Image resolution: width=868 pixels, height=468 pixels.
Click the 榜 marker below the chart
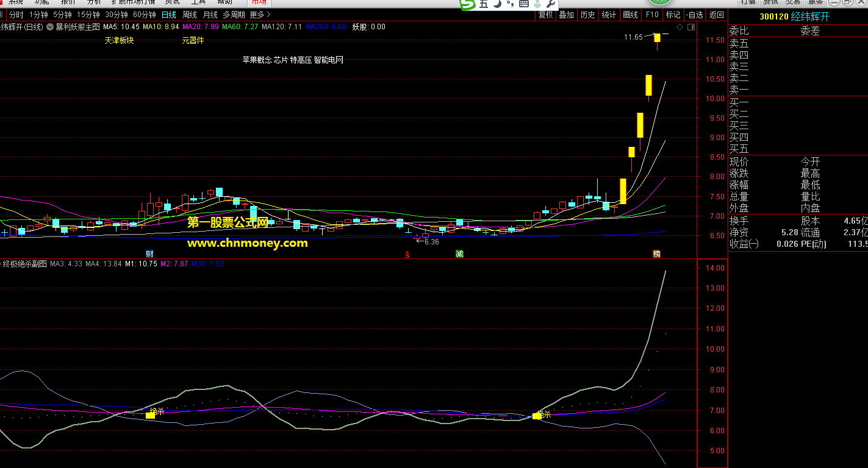point(656,253)
